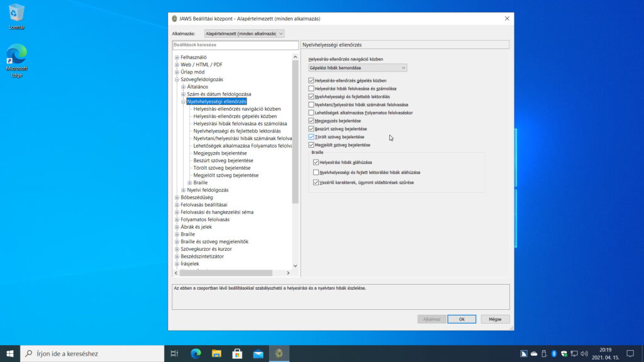Click the tree's horizontal scrollbar thumb
The height and width of the screenshot is (362, 644).
tap(226, 273)
